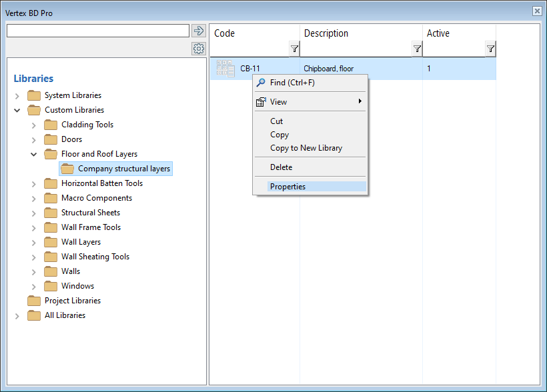This screenshot has height=392, width=547.
Task: Select the Structural Sheets folder
Action: coord(90,213)
